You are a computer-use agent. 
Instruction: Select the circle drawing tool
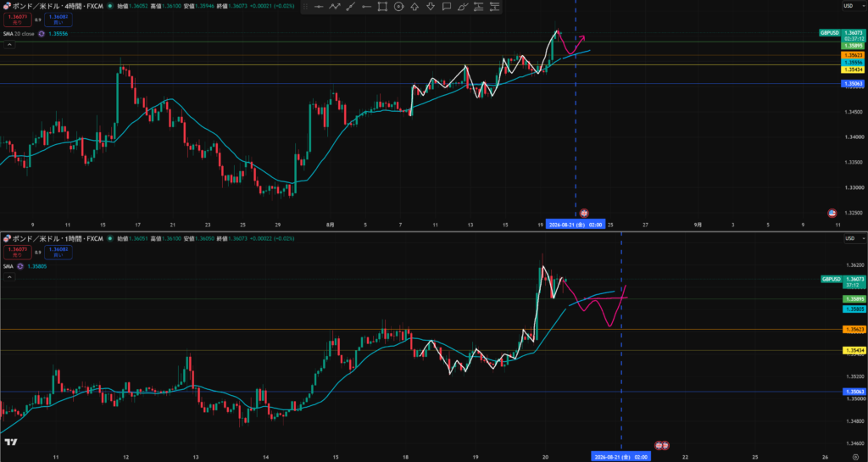(x=398, y=7)
